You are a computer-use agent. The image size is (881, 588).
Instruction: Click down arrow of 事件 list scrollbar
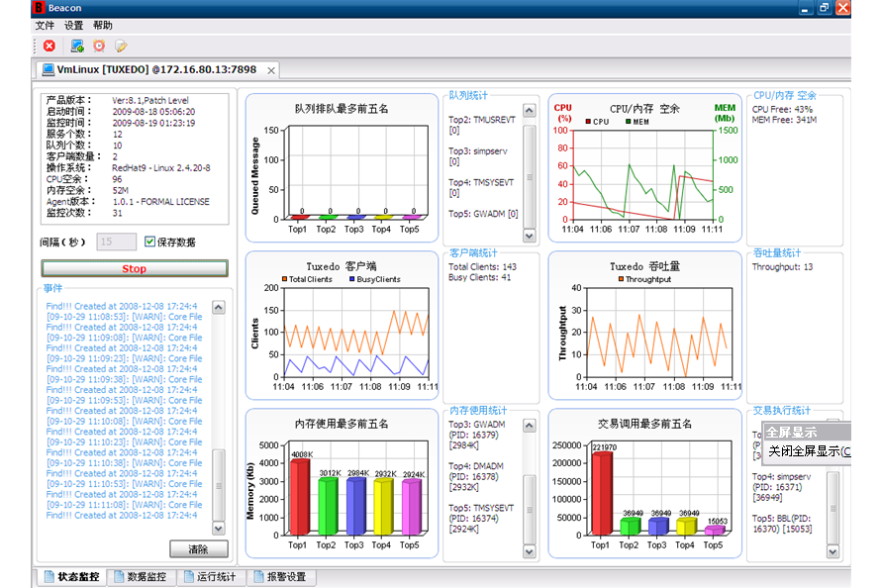[x=219, y=528]
